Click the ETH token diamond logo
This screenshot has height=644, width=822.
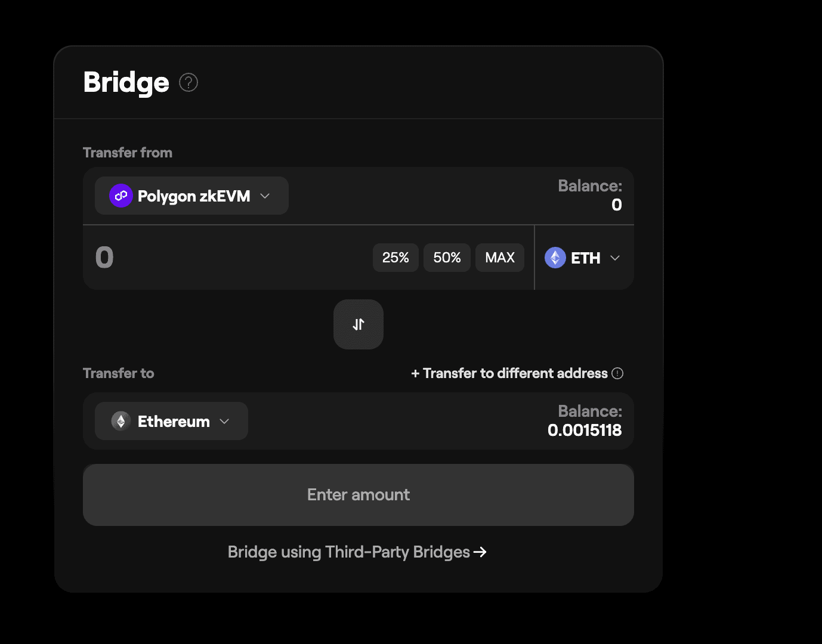pyautogui.click(x=555, y=258)
